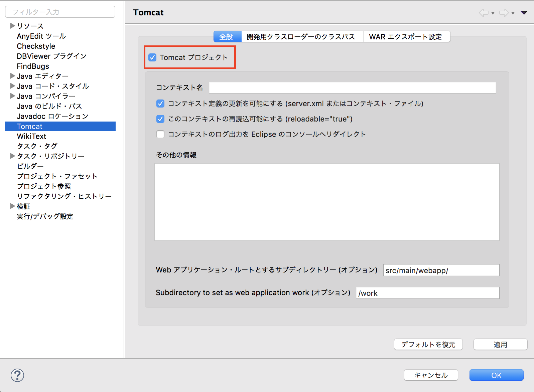Screen dimensions: 534x392
Task: Open the WAR エクスポート設定 tab
Action: click(x=407, y=36)
